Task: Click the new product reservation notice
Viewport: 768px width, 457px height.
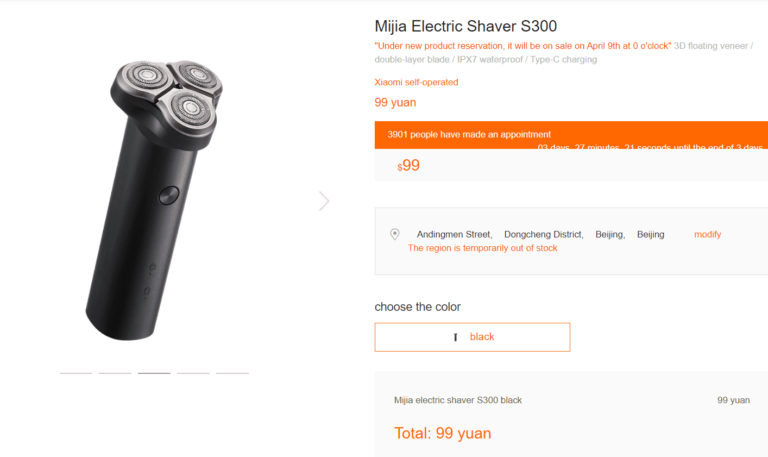Action: pyautogui.click(x=522, y=46)
